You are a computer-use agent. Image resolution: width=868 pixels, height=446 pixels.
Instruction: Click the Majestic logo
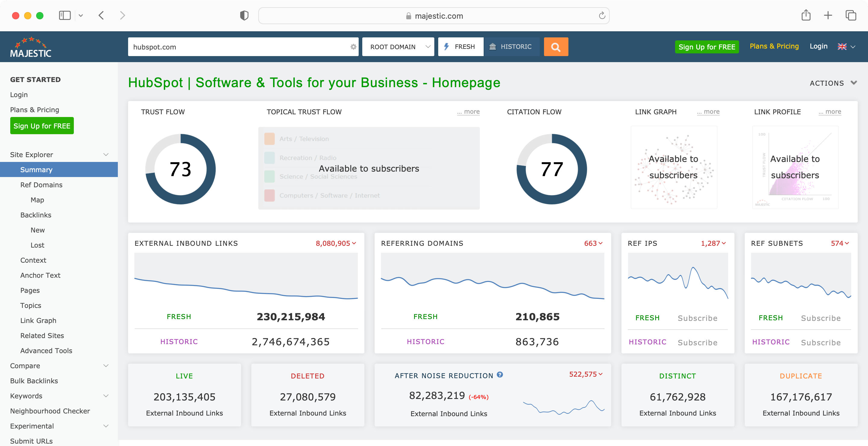[x=31, y=47]
